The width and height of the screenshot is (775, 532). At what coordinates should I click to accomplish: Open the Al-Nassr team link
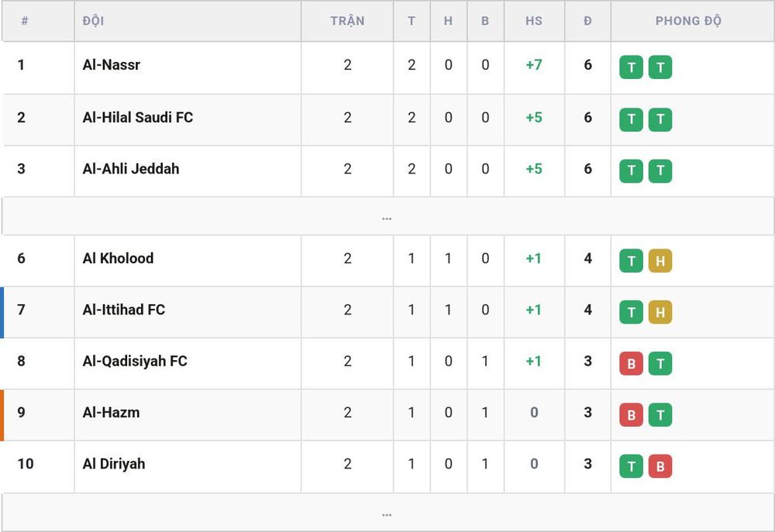(111, 65)
